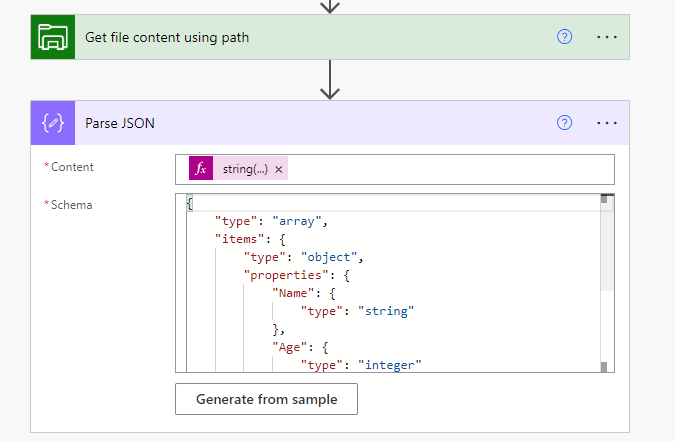Click the arrow above Get file content
Image resolution: width=675 pixels, height=441 pixels.
[x=330, y=6]
